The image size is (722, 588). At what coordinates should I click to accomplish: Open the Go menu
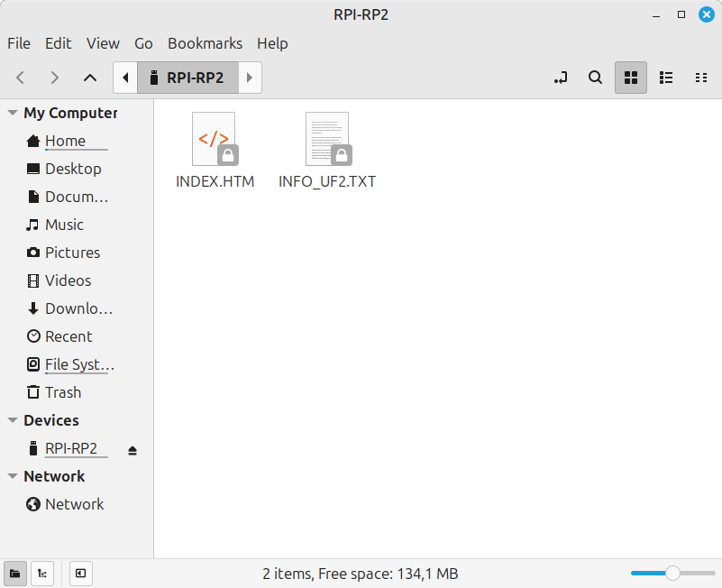(143, 43)
